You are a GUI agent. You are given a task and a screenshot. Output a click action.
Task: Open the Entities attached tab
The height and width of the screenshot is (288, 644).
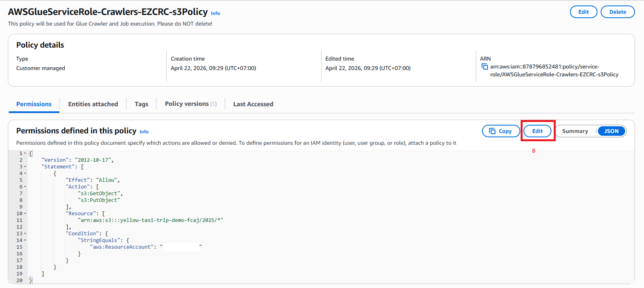coord(93,104)
